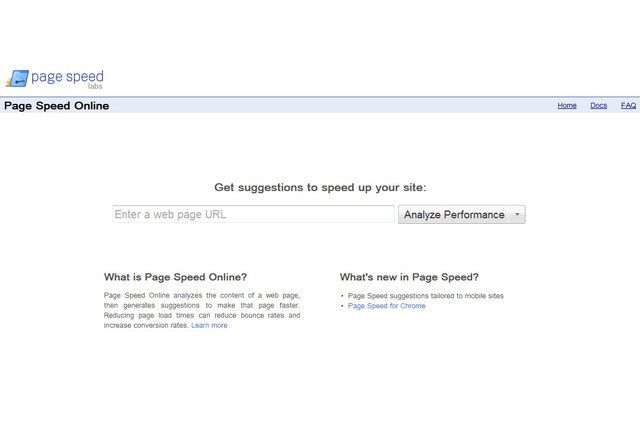Click the Page Speed Labs logo
The width and height of the screenshot is (640, 426).
(54, 78)
